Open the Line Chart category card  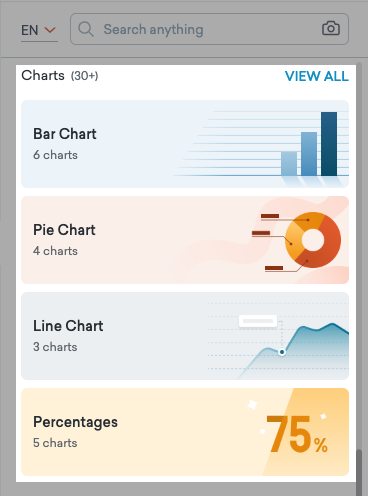point(185,336)
